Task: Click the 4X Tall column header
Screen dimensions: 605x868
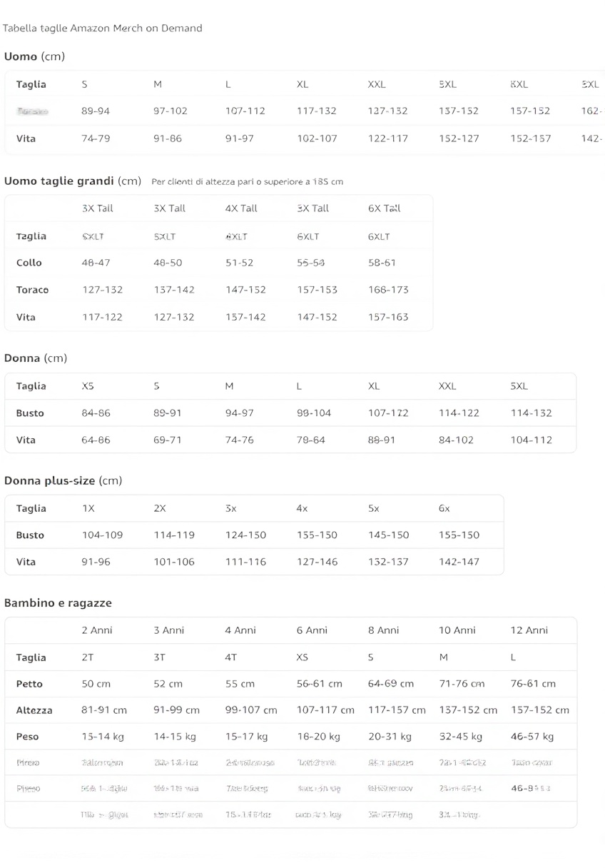Action: click(x=241, y=208)
